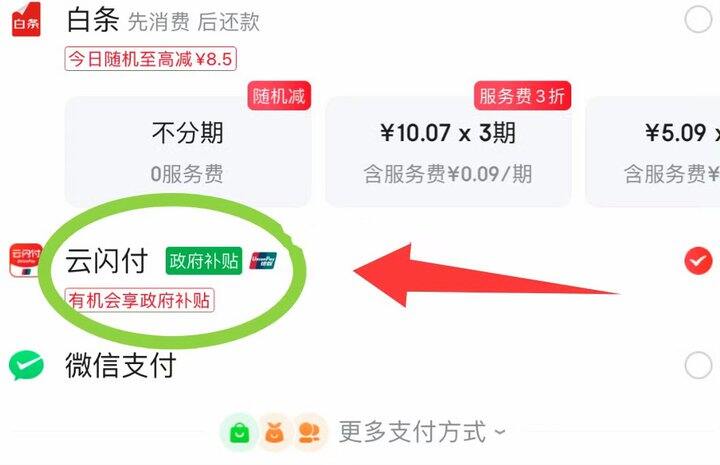
Task: Click the 服务费3折 red corner badge
Action: click(523, 96)
